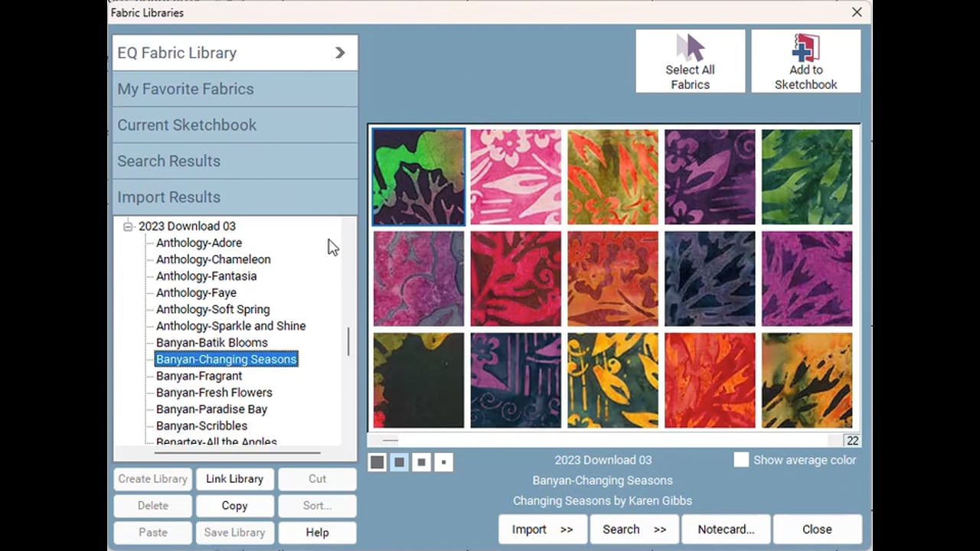Click the disabled Sort... button
The image size is (980, 551).
coord(317,506)
